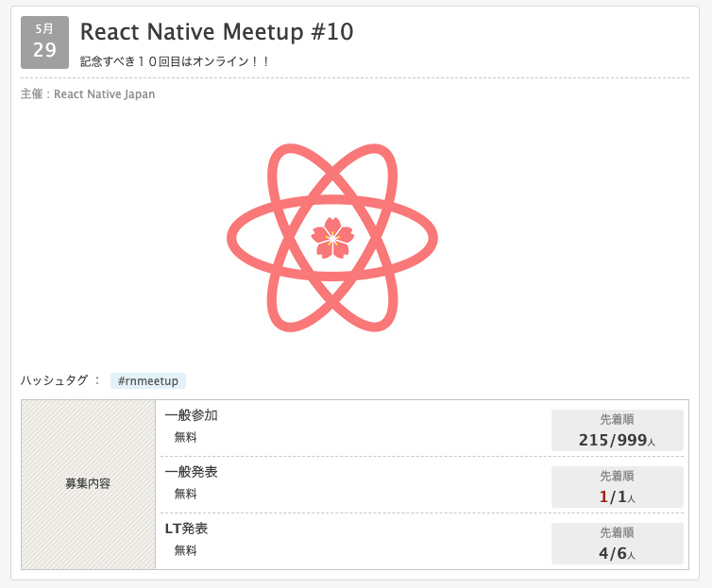This screenshot has width=712, height=588.
Task: Open the React Native Japan organizer link
Action: pyautogui.click(x=104, y=94)
